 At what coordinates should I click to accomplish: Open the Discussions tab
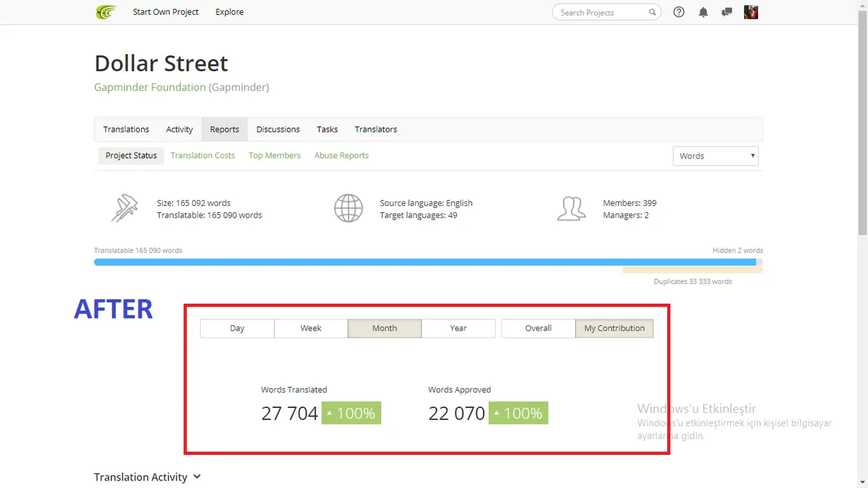[x=278, y=129]
